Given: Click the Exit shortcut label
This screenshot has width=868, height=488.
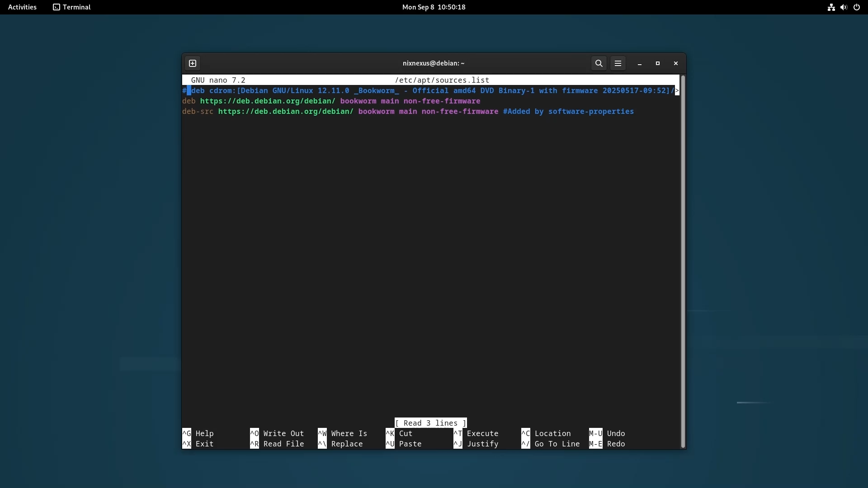Looking at the screenshot, I should 204,444.
